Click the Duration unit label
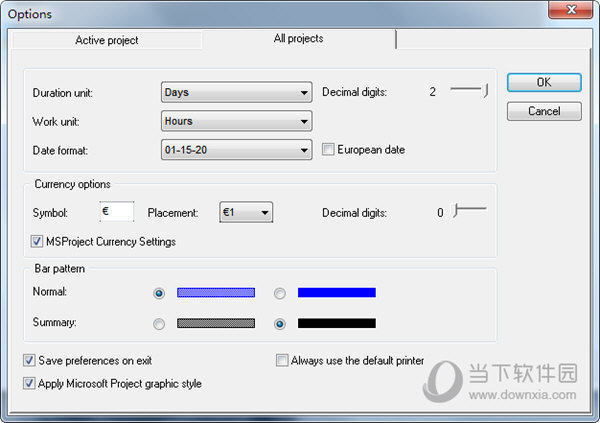This screenshot has width=600, height=423. coord(63,93)
